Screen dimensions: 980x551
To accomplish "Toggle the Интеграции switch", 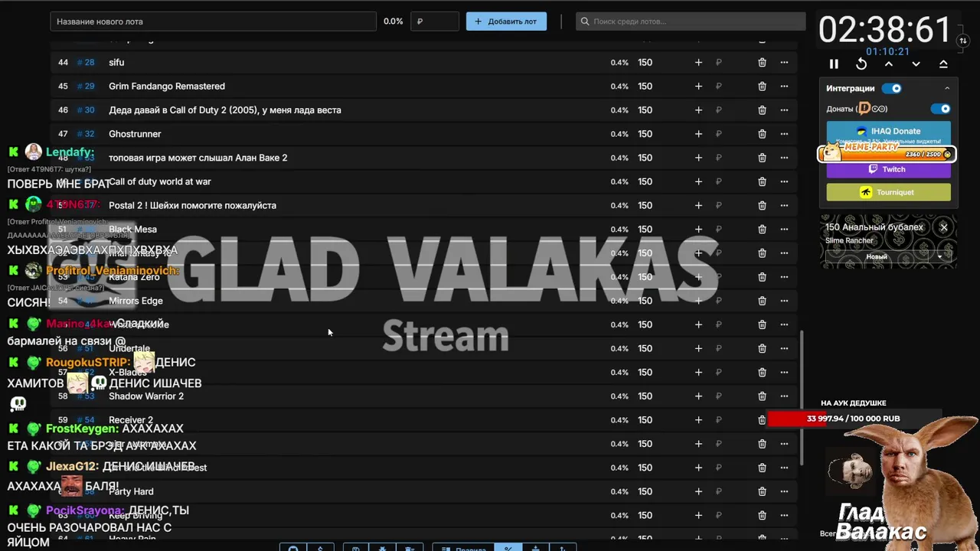I will pos(892,88).
